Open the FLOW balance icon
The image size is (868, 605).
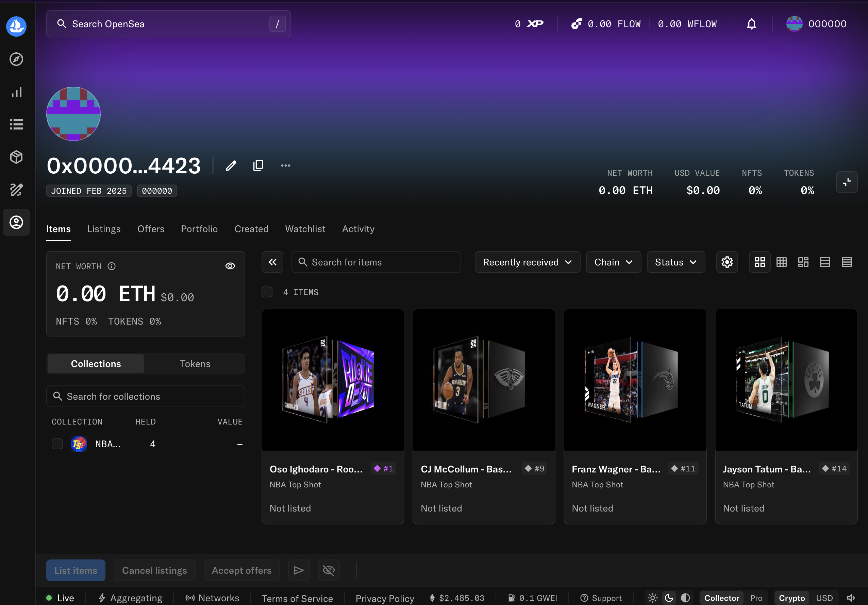coord(577,24)
